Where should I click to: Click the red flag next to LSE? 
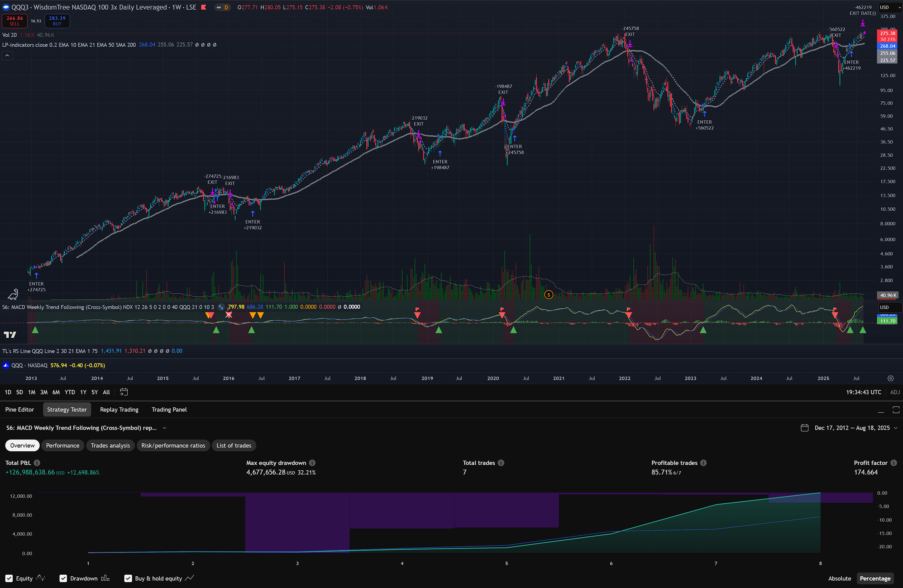tap(204, 7)
